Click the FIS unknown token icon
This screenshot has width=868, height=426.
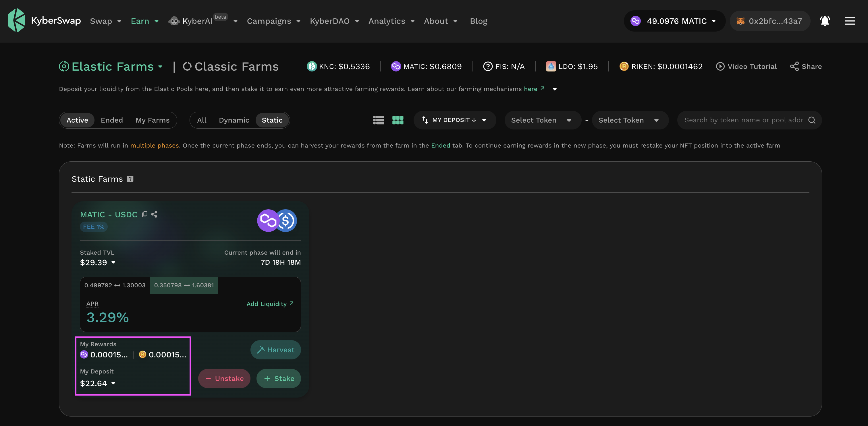click(x=488, y=66)
